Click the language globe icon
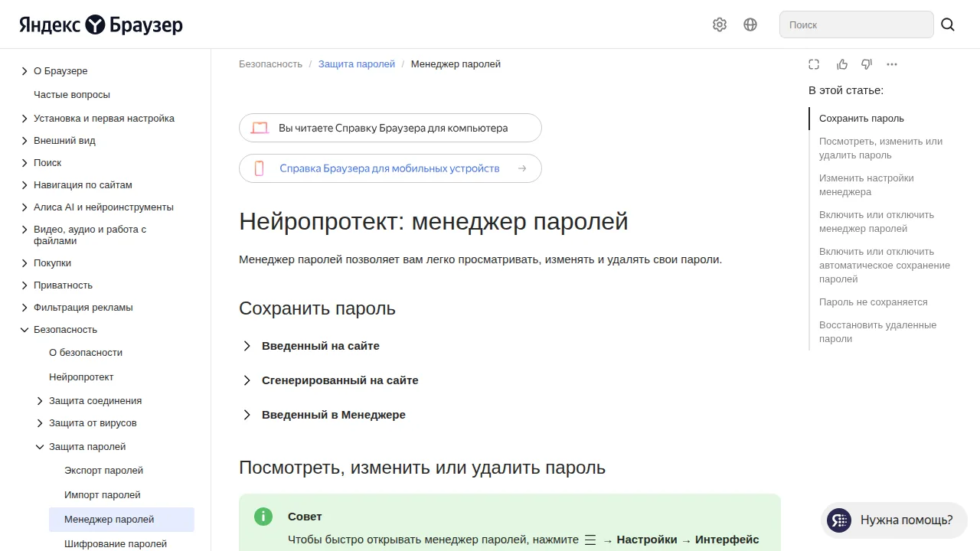980x551 pixels. point(750,24)
